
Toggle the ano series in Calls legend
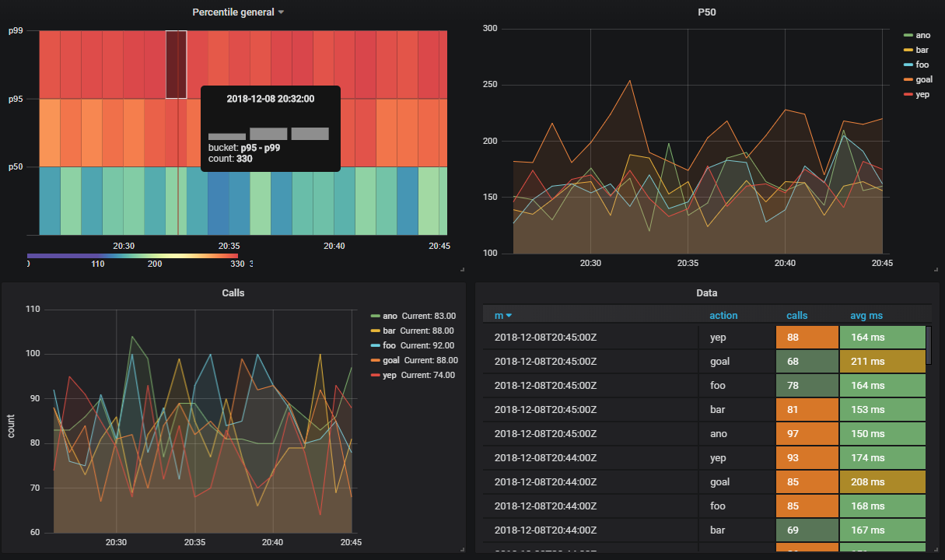click(x=390, y=316)
